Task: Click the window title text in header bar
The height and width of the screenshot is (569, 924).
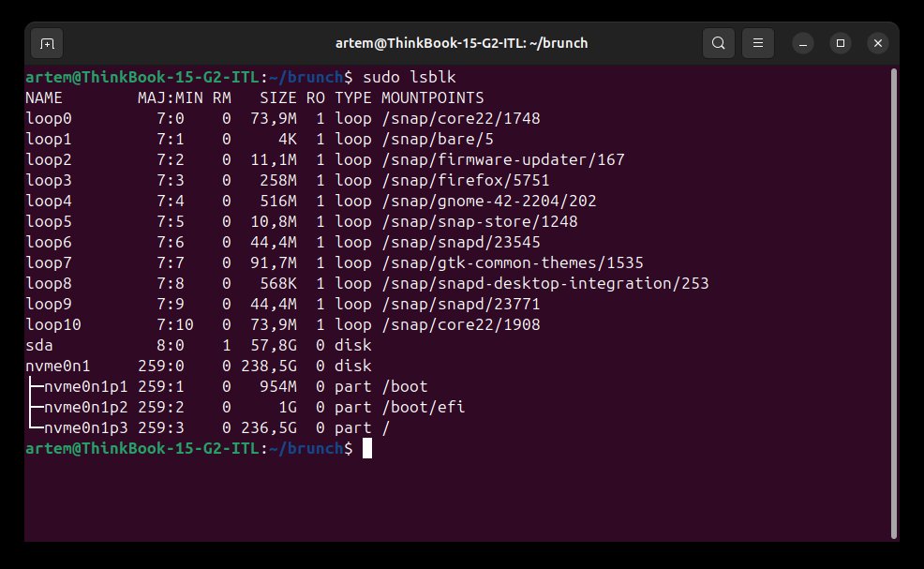Action: tap(462, 43)
